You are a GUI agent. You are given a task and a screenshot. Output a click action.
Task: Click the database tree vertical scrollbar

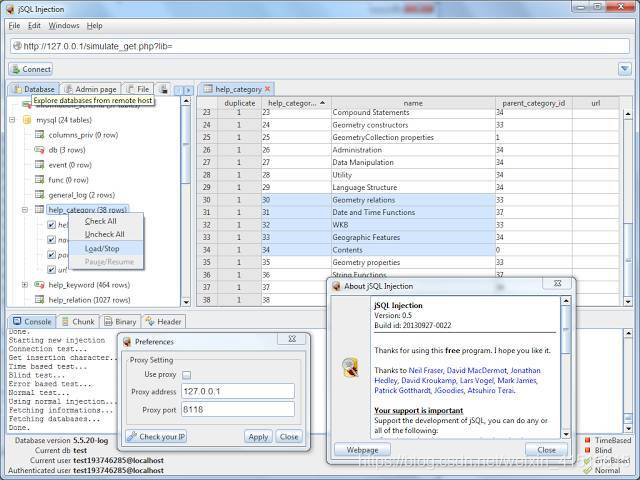186,202
